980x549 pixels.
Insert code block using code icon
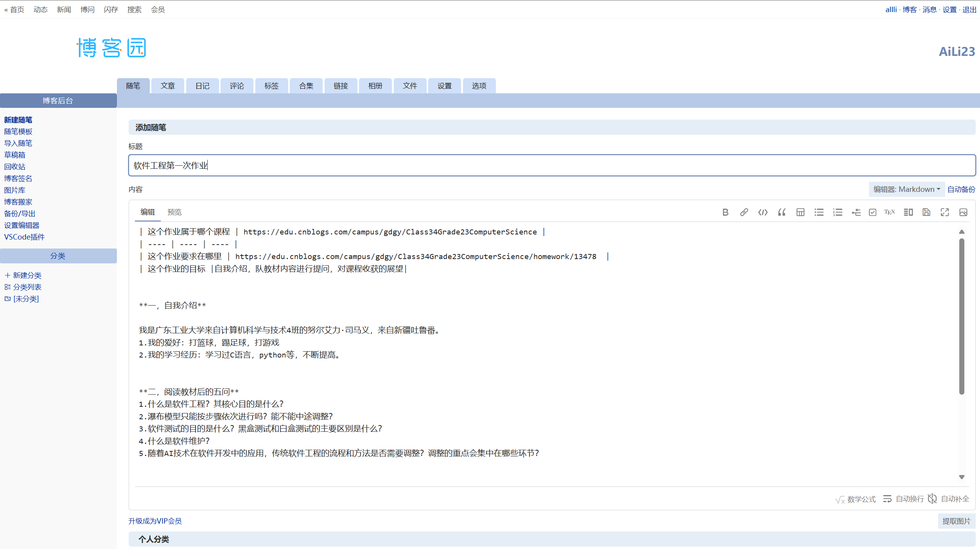(763, 212)
